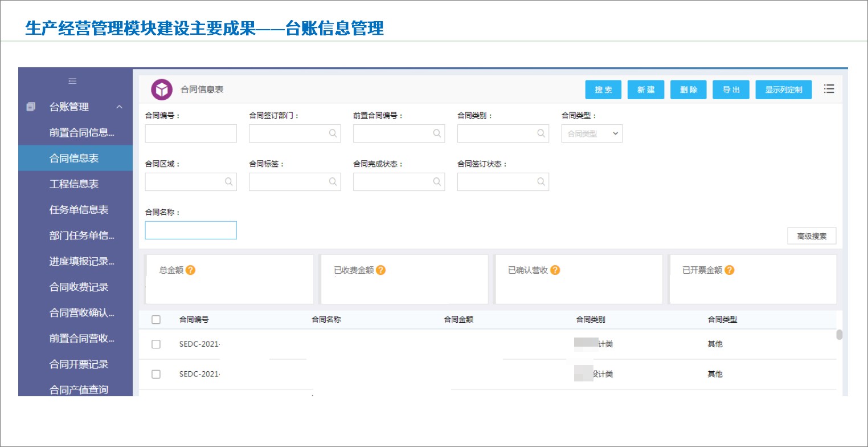Focus the 合同签订部门 lookup field
This screenshot has width=868, height=447.
pos(295,133)
